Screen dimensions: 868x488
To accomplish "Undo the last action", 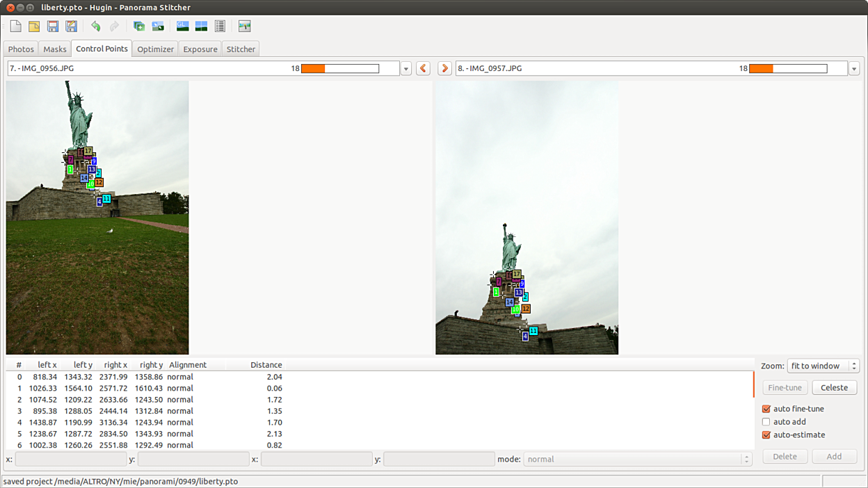I will 95,26.
